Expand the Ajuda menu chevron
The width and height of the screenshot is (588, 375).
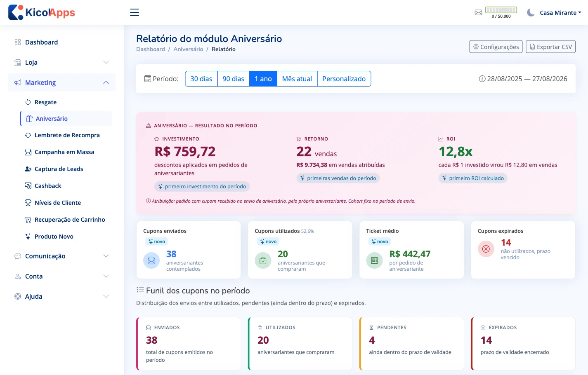[x=106, y=296]
